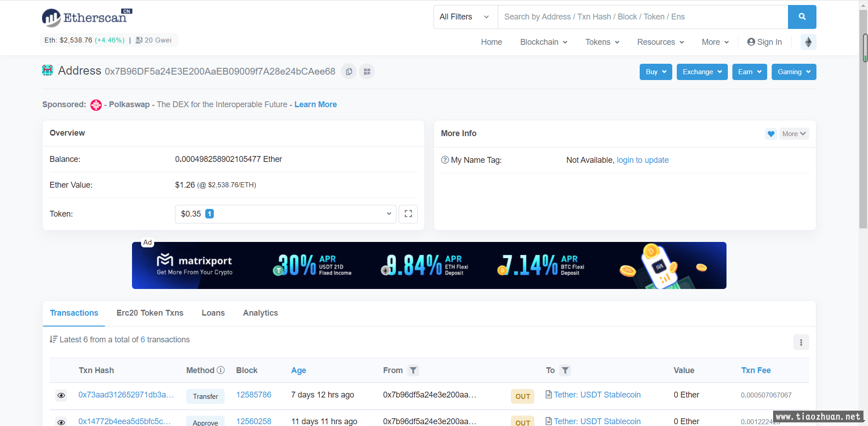Toggle the Age column format
868x426 pixels.
click(298, 370)
